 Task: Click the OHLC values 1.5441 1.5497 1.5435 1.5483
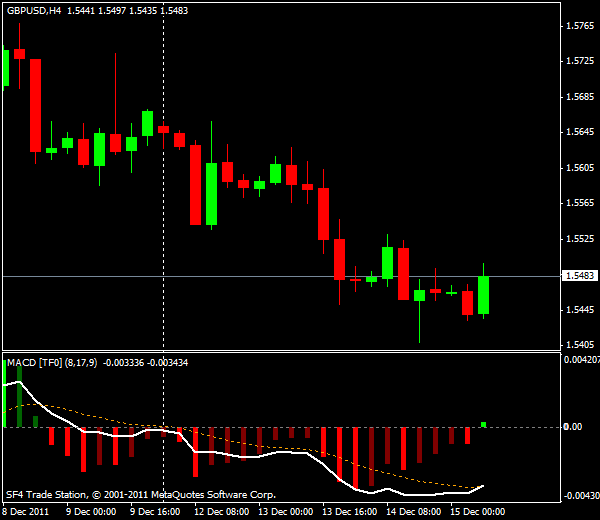127,11
